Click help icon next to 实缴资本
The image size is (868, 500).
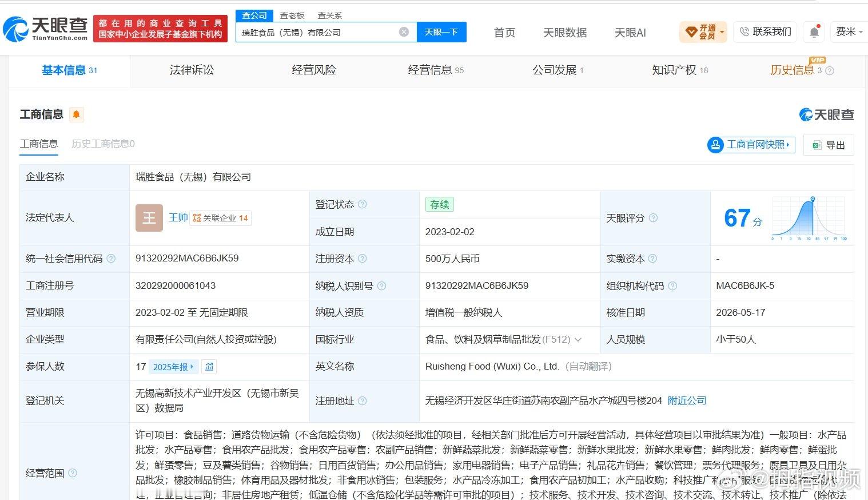click(652, 259)
